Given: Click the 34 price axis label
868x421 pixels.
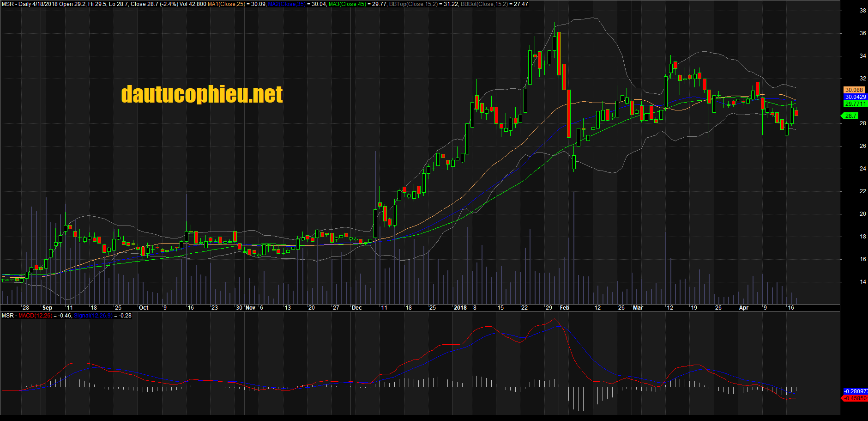Looking at the screenshot, I should point(862,56).
